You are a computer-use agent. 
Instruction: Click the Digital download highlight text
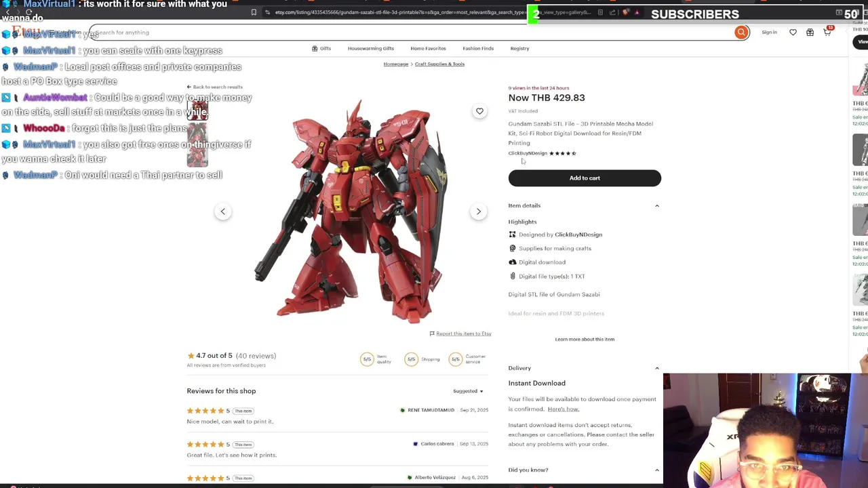tap(542, 262)
